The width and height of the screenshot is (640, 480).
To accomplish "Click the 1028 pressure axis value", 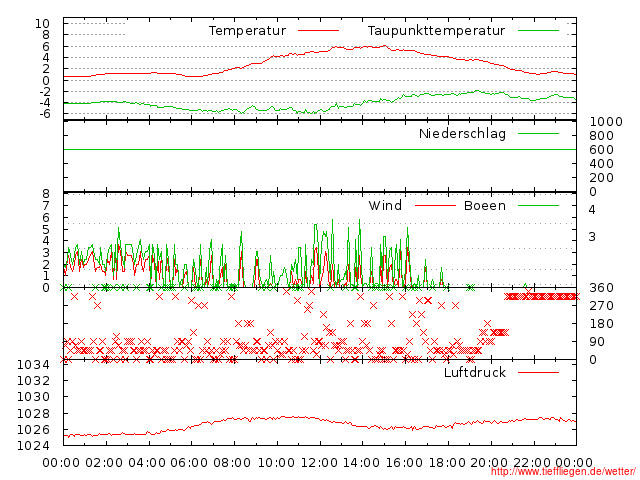I will [x=33, y=413].
